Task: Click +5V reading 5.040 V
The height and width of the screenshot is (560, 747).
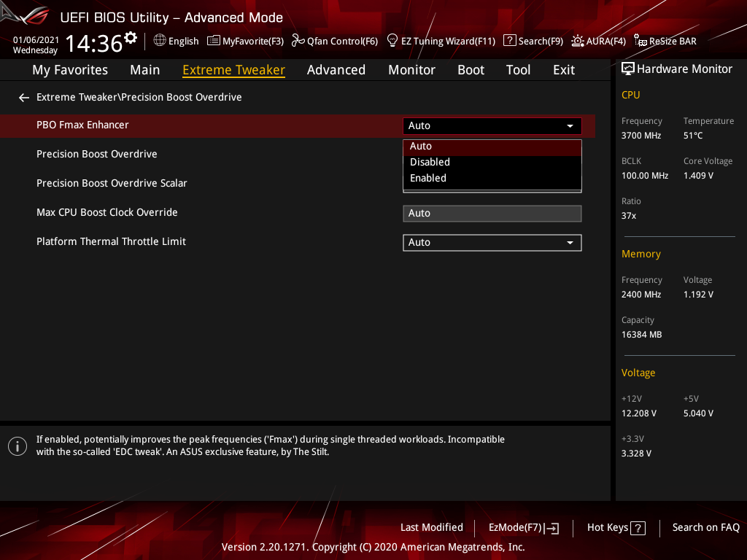Action: tap(698, 413)
